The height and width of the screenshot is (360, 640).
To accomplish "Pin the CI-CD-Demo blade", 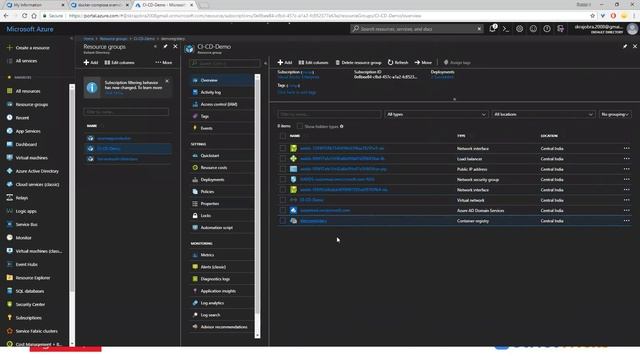I will coord(625,47).
